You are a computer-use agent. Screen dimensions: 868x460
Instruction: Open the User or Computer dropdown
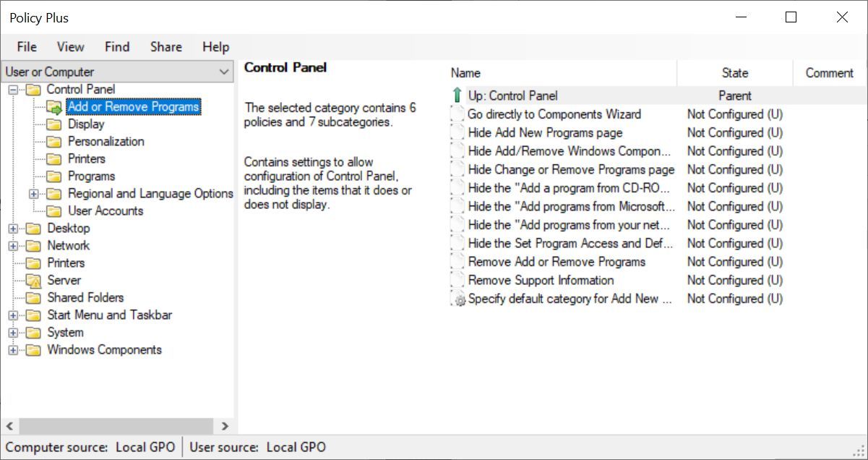pyautogui.click(x=225, y=72)
